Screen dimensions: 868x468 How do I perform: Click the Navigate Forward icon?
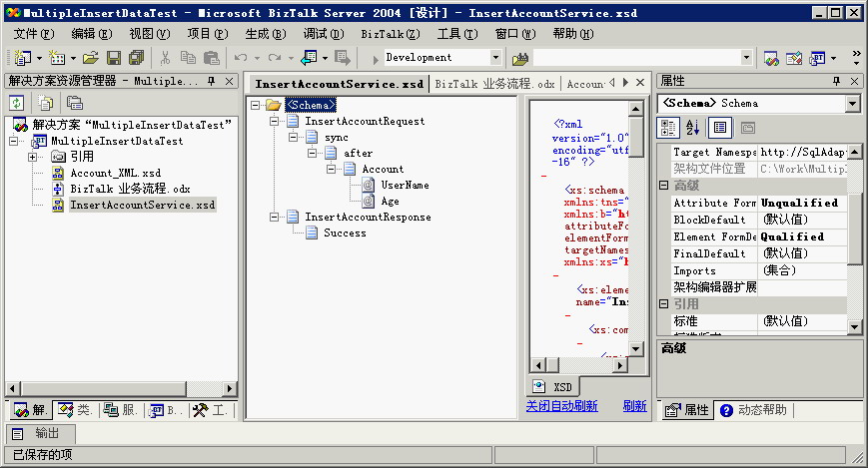[343, 58]
